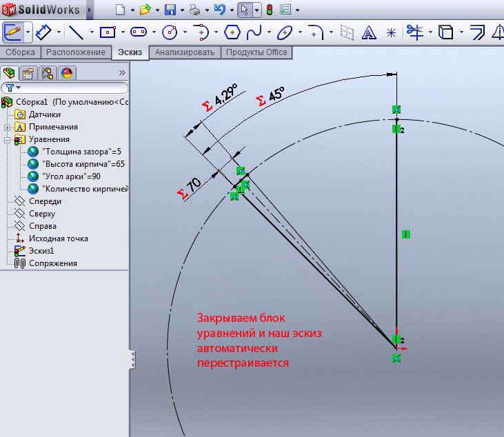This screenshot has height=437, width=504.
Task: Select the Rectangle sketch tool
Action: tap(107, 32)
